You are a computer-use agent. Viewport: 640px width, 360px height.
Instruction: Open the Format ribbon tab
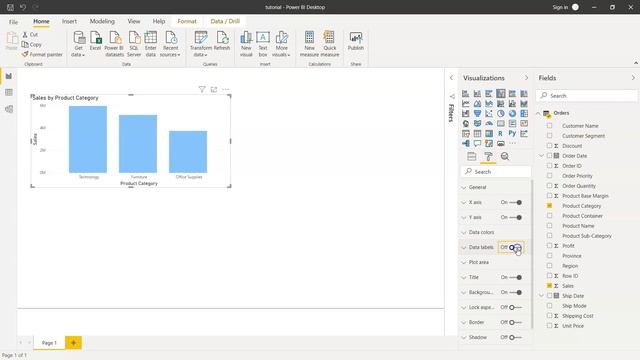point(187,21)
